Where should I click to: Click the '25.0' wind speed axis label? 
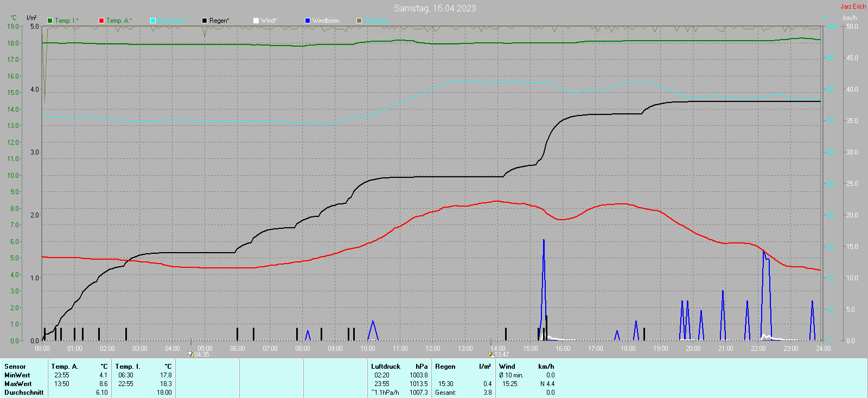[x=852, y=183]
